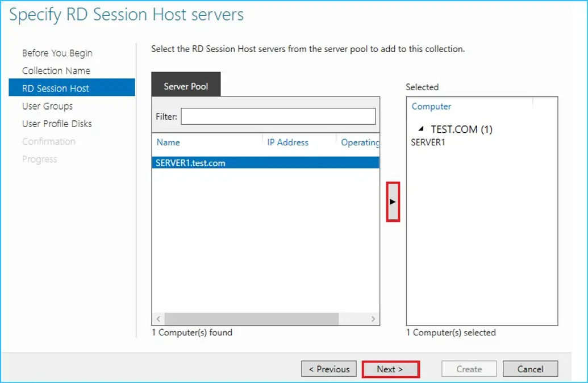The height and width of the screenshot is (383, 588).
Task: Collapse the TEST.COM tree node
Action: pyautogui.click(x=421, y=129)
